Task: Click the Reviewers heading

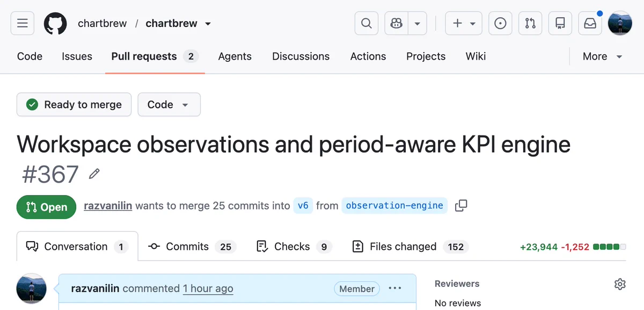Action: click(457, 284)
